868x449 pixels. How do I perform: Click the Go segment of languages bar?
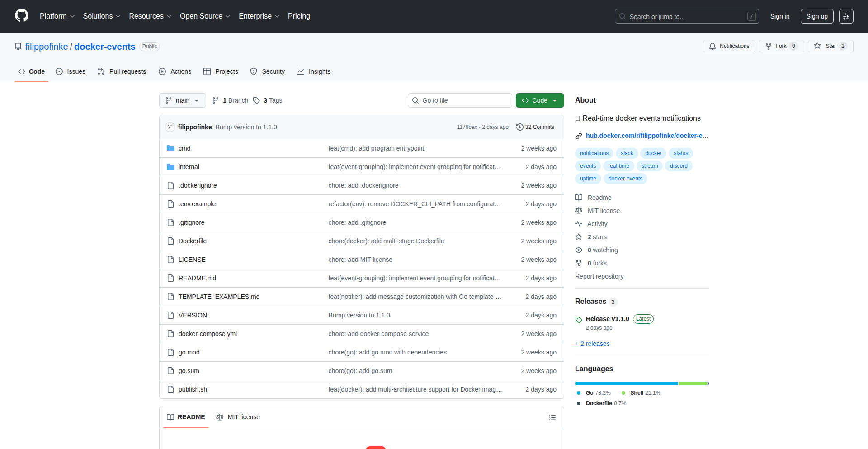click(x=626, y=383)
